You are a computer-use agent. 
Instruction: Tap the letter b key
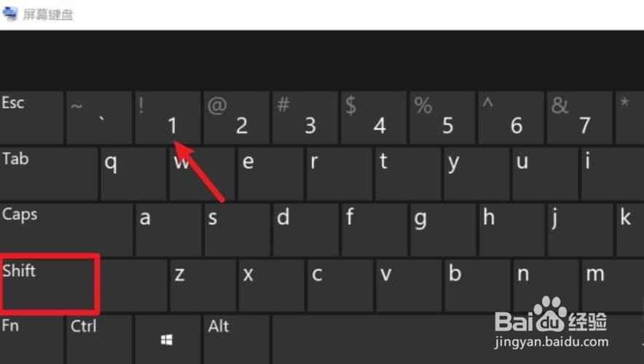[477, 285]
